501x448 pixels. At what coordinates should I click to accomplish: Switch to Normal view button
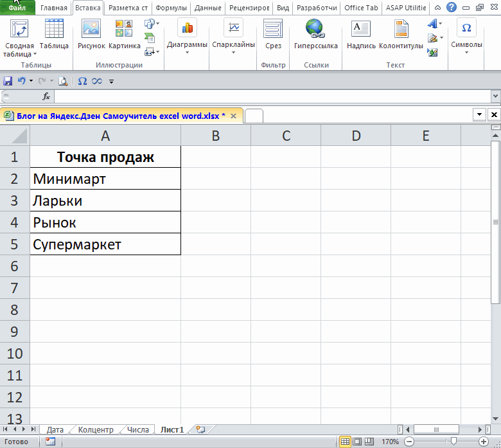pos(345,442)
